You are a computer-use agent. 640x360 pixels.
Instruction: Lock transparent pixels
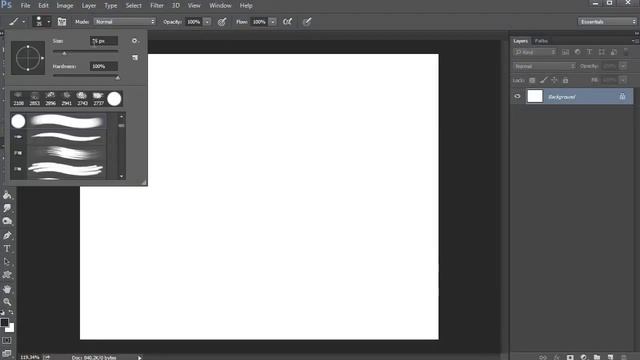532,80
